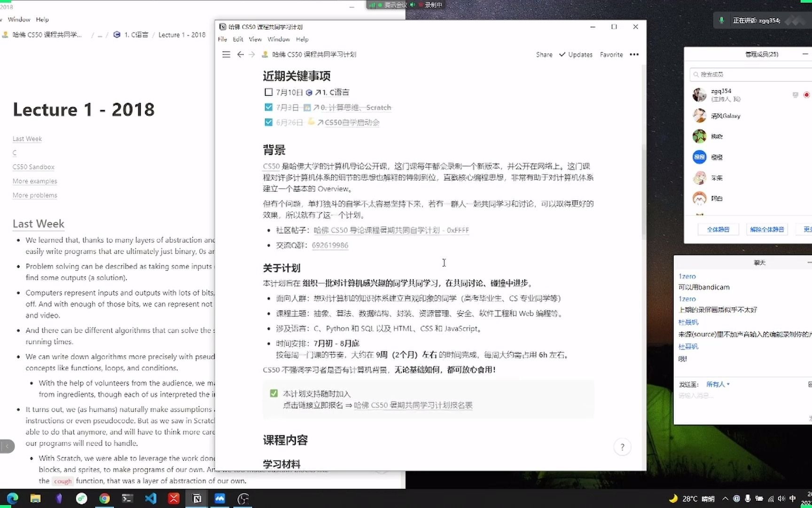Image resolution: width=812 pixels, height=508 pixels.
Task: Open the left sidebar toggle arrow in Lecture window
Action: click(7, 446)
